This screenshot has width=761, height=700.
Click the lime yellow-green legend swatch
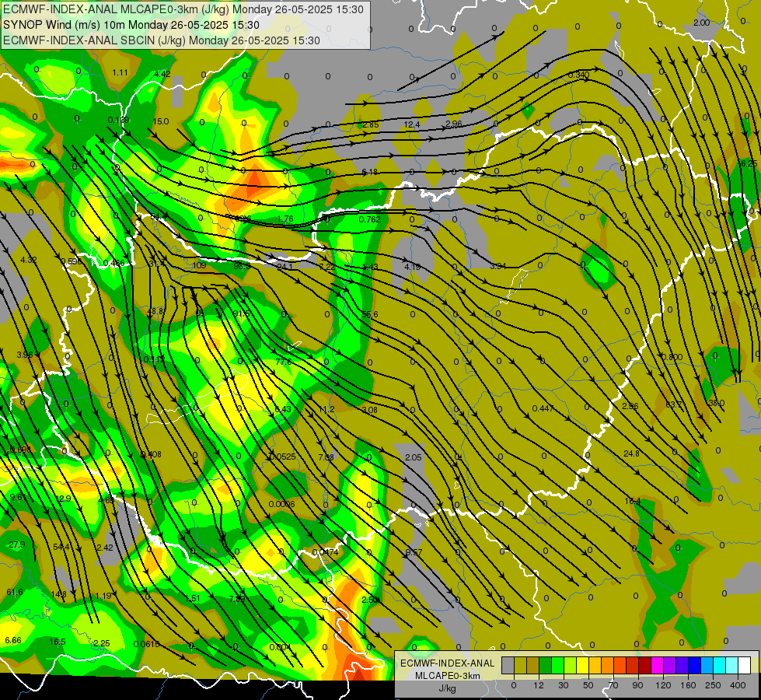[570, 666]
